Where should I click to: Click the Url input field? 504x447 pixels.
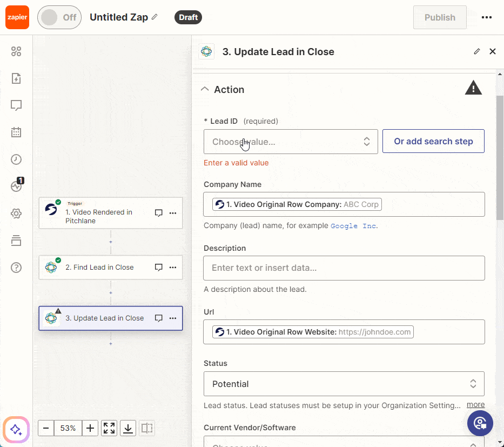coord(344,332)
